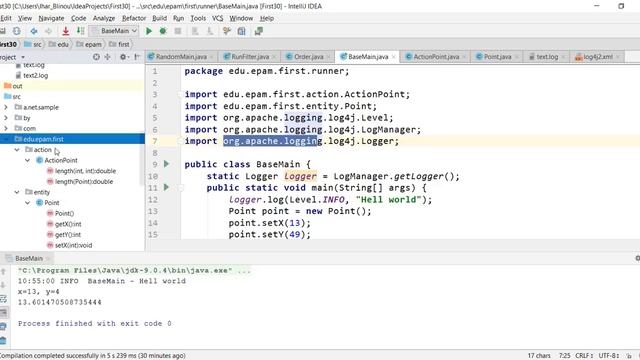This screenshot has width=640, height=360.
Task: Start debugging with the green bug icon
Action: click(x=163, y=31)
